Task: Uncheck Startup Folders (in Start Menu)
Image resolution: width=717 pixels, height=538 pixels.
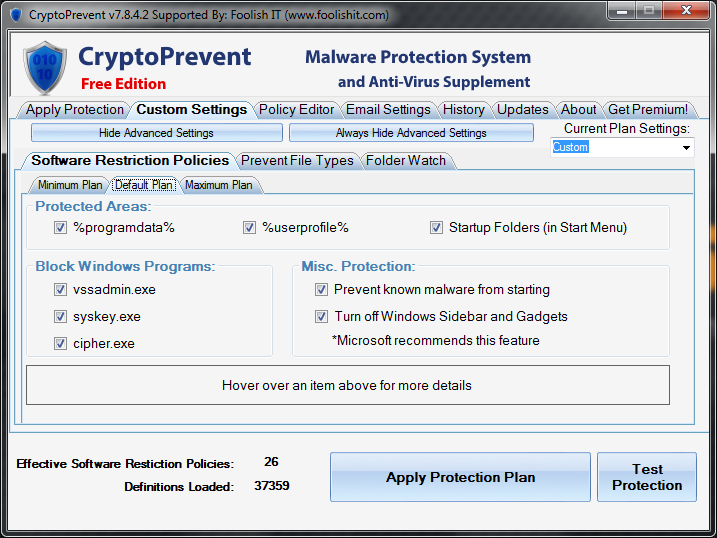Action: tap(436, 227)
